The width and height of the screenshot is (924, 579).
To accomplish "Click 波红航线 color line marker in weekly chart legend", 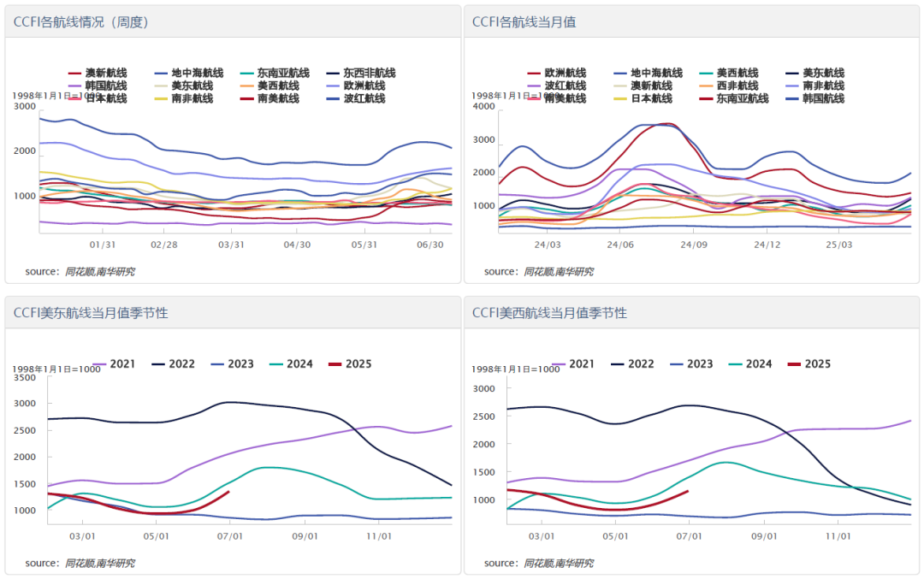I will 333,98.
